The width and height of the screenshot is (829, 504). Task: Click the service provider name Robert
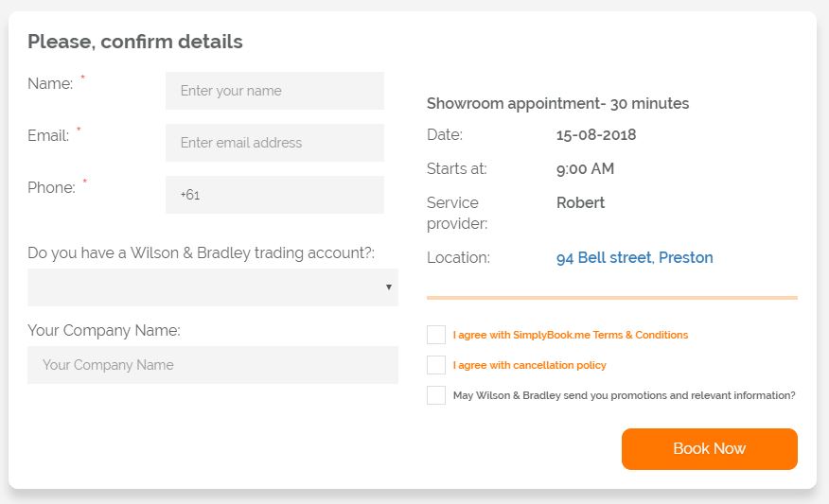(x=580, y=202)
